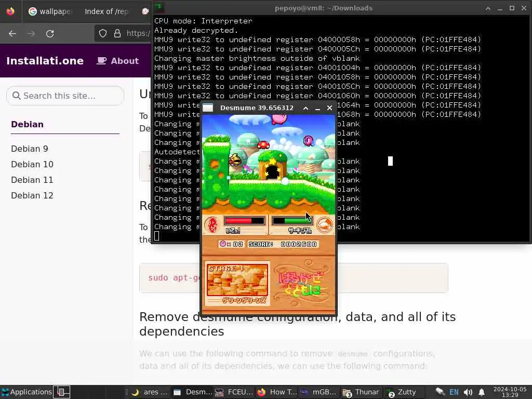Switch to the mGB... taskbar entry
532x399 pixels.
click(318, 392)
